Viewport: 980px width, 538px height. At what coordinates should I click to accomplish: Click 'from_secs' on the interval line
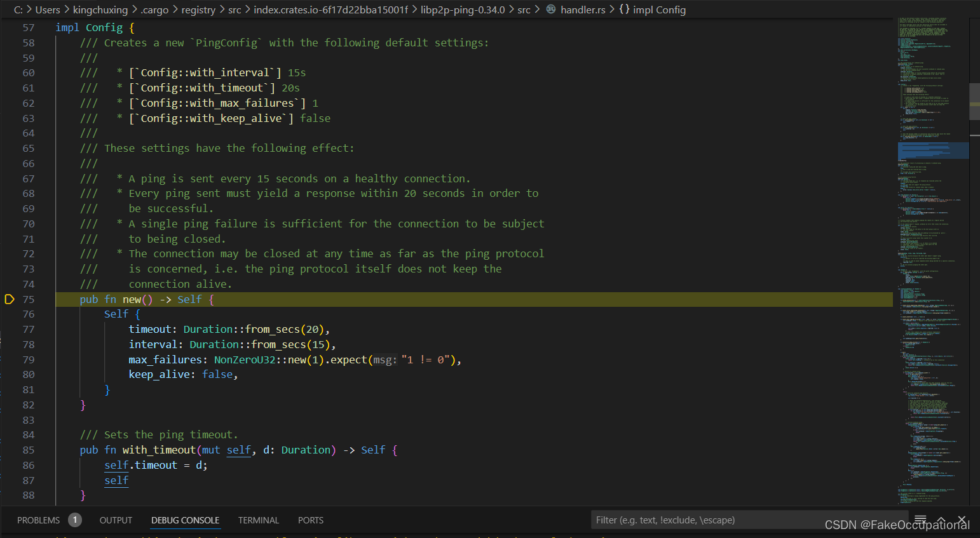pyautogui.click(x=278, y=344)
